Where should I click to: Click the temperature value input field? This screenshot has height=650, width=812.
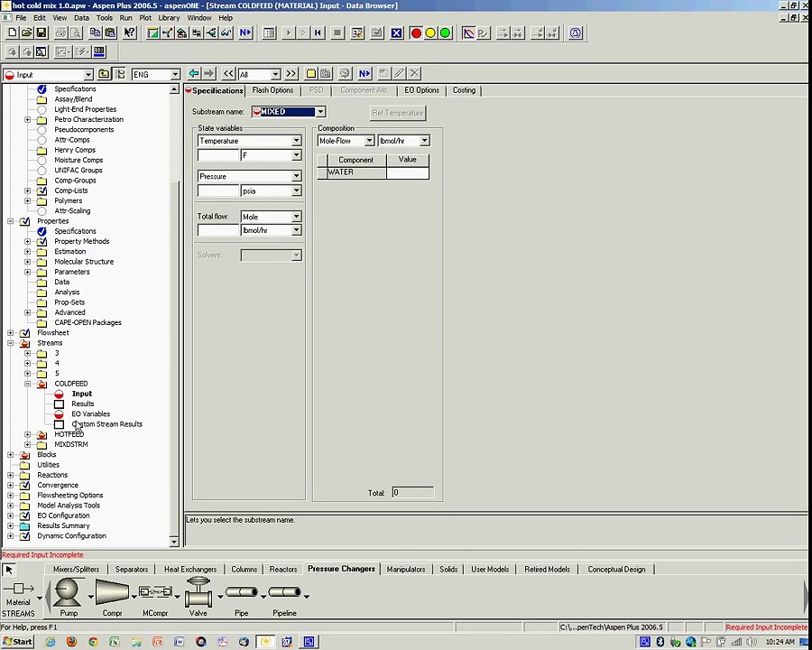(x=218, y=155)
